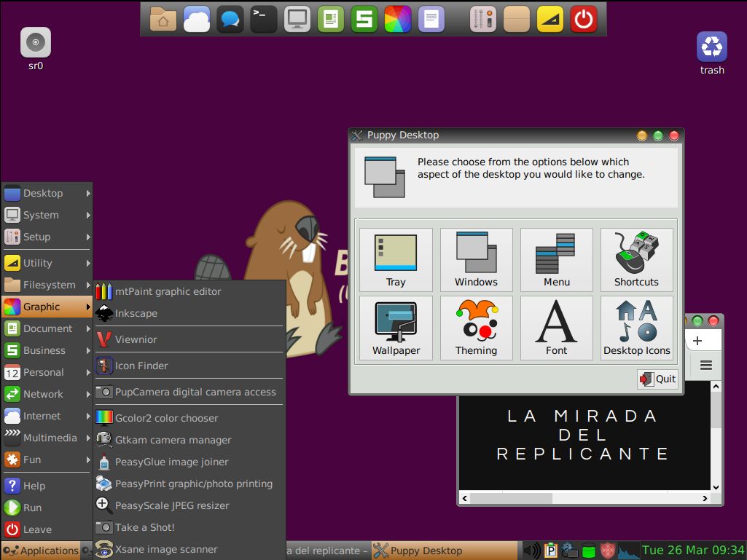
Task: Click the red shield firewall tray icon
Action: pos(607,551)
